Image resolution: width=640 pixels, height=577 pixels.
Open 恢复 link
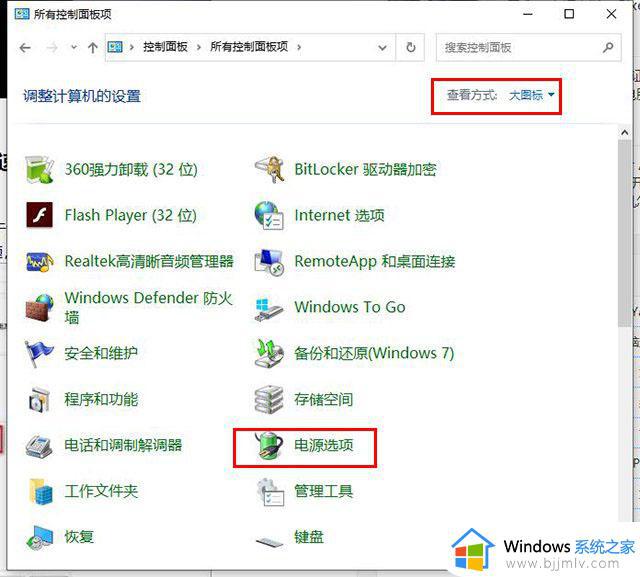79,537
